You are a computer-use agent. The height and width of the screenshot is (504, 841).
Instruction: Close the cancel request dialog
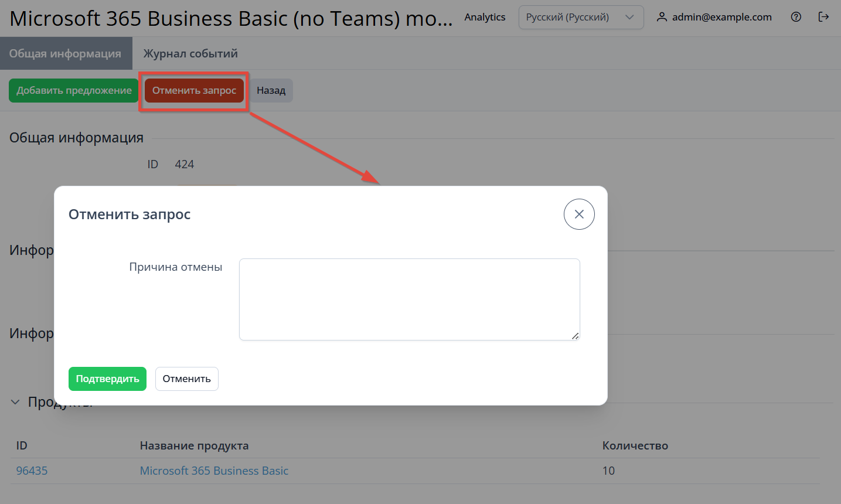click(579, 214)
